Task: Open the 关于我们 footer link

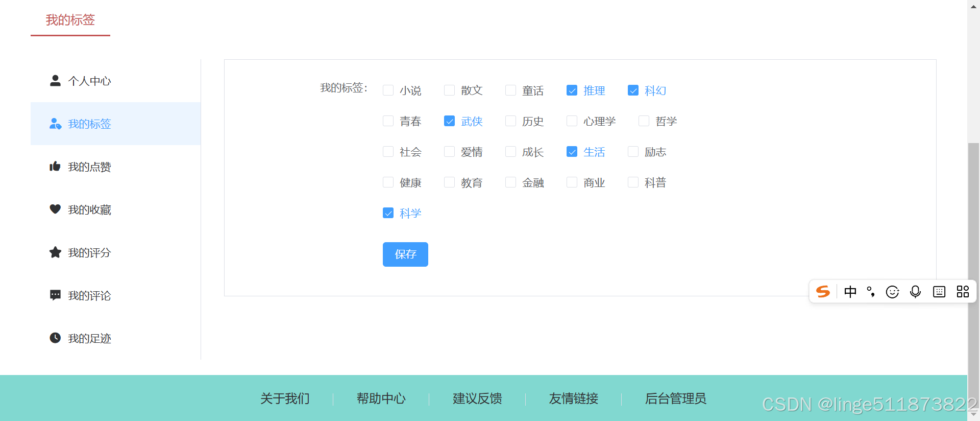Action: click(x=285, y=399)
